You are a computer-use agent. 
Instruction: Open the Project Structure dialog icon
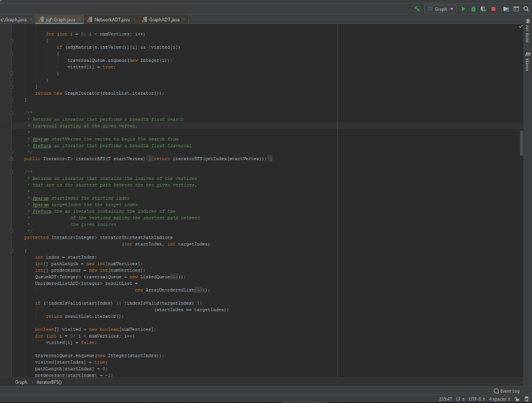tap(506, 9)
